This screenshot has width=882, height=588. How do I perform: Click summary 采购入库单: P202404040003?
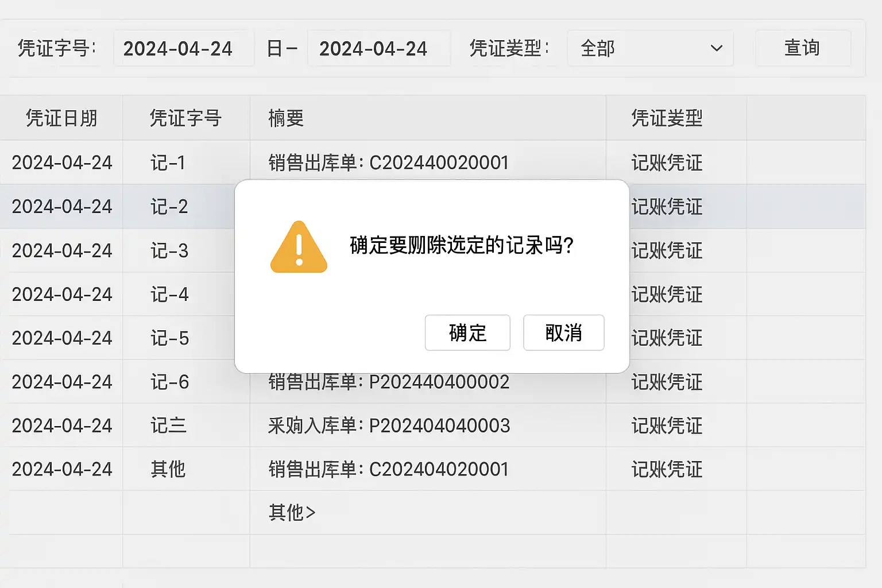[389, 426]
